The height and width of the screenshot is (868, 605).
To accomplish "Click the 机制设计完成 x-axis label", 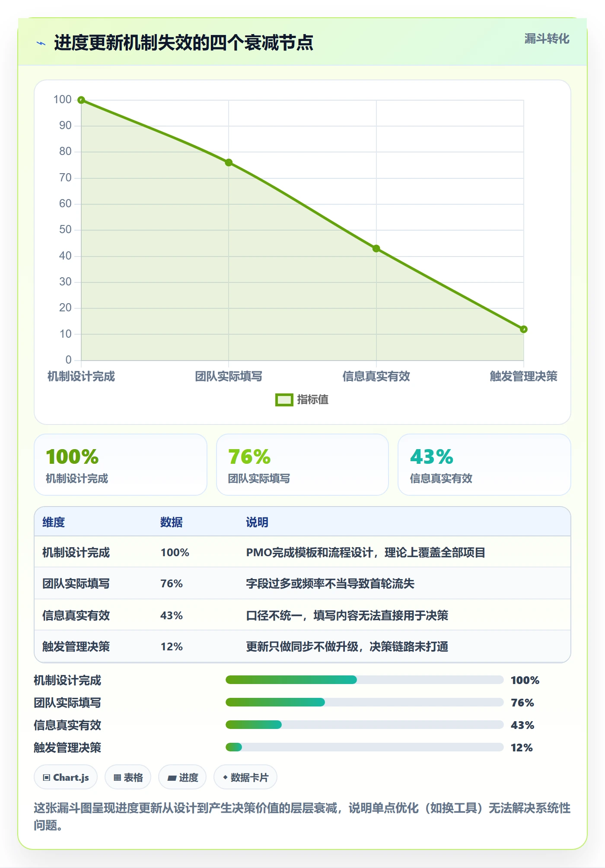I will 81,377.
